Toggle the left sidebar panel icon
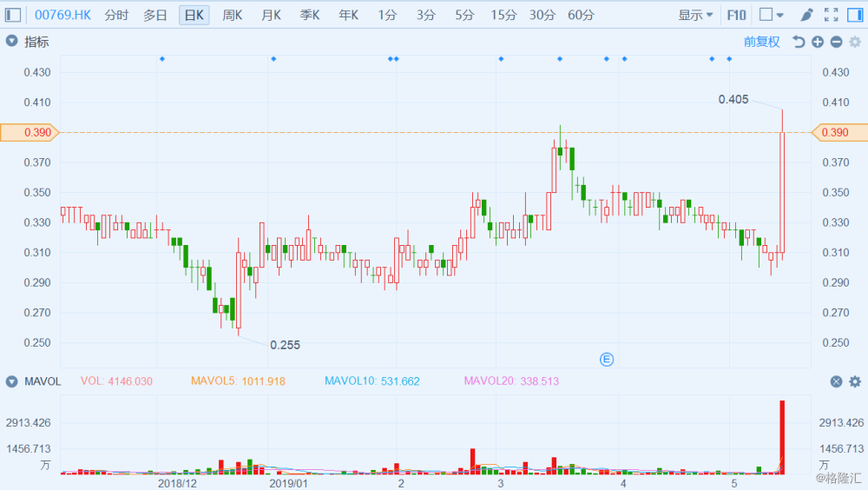The width and height of the screenshot is (868, 490). [x=13, y=15]
